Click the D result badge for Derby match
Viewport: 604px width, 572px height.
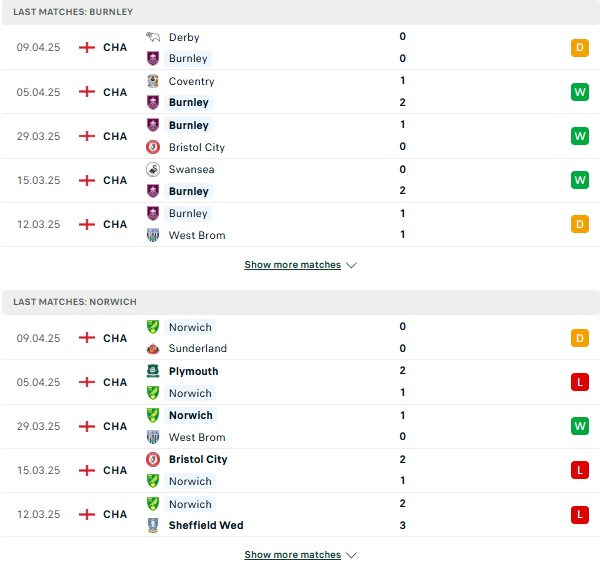click(x=580, y=47)
